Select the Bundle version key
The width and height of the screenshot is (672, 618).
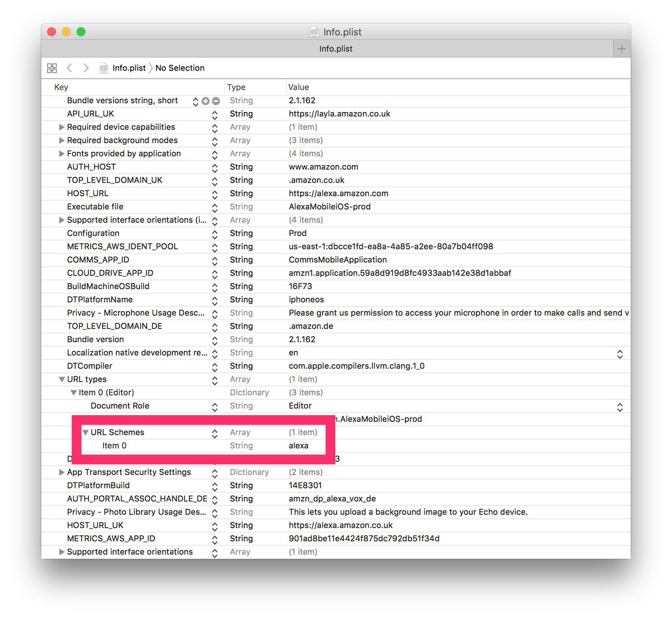point(95,340)
